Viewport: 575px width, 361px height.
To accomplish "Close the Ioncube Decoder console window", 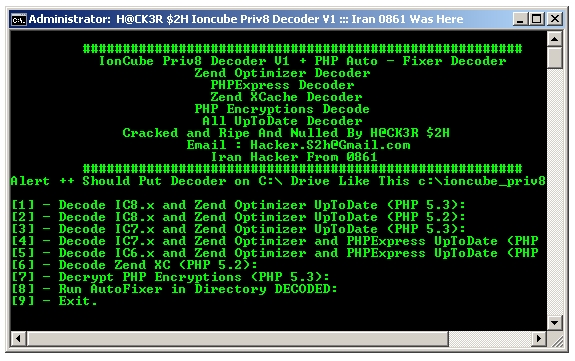I will tap(555, 19).
